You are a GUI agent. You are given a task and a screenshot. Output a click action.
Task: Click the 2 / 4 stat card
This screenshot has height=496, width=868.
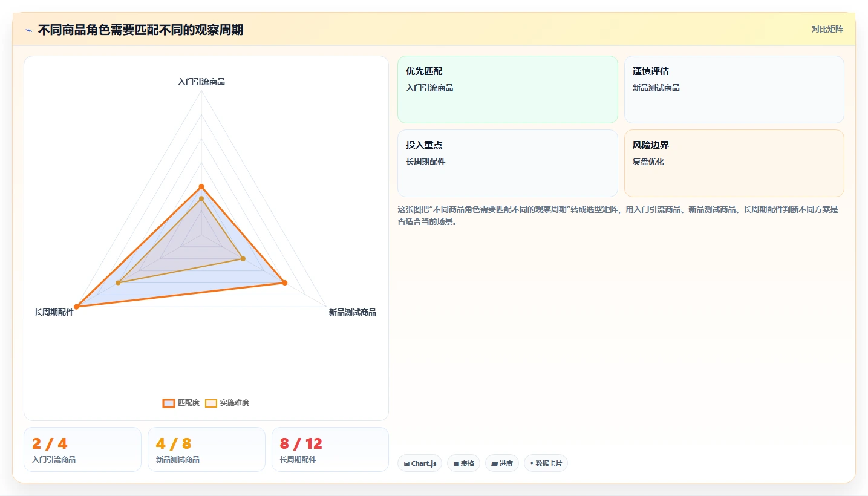pos(82,449)
